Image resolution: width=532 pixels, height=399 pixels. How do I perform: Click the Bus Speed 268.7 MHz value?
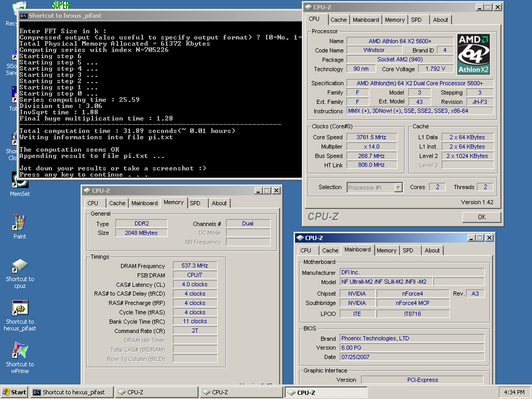371,156
